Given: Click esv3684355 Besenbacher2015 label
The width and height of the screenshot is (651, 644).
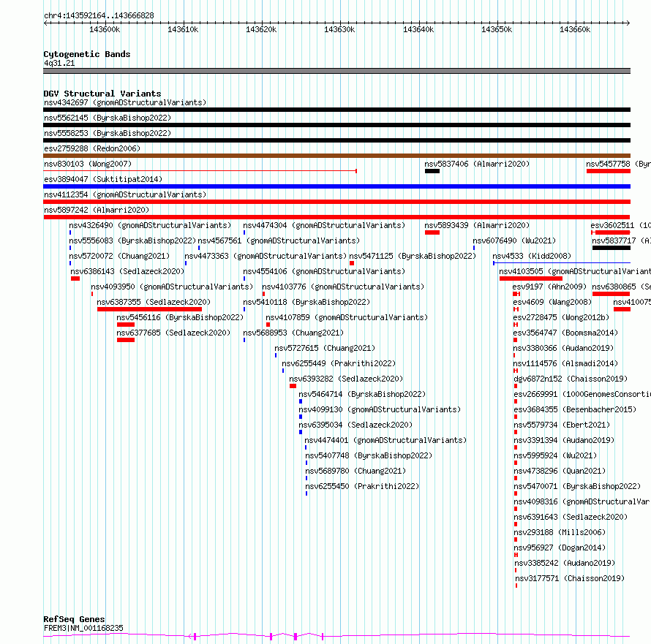Looking at the screenshot, I should [x=575, y=409].
